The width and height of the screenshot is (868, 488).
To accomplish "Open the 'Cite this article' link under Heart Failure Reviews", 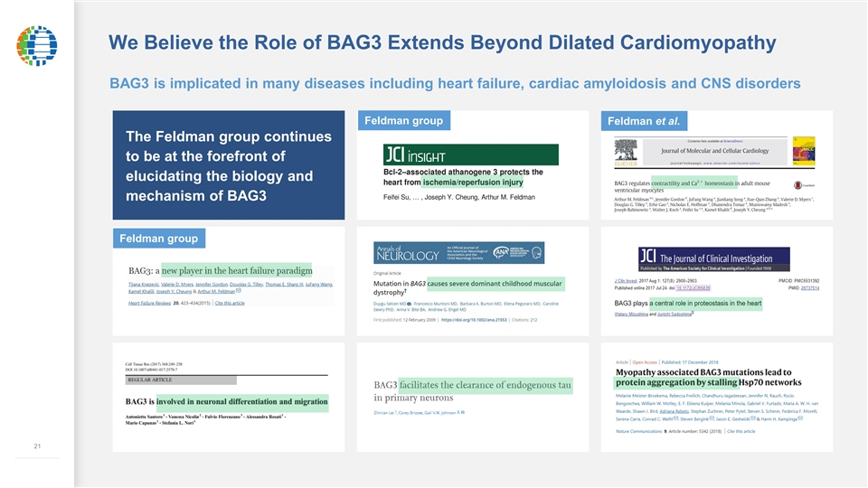I will coord(223,303).
